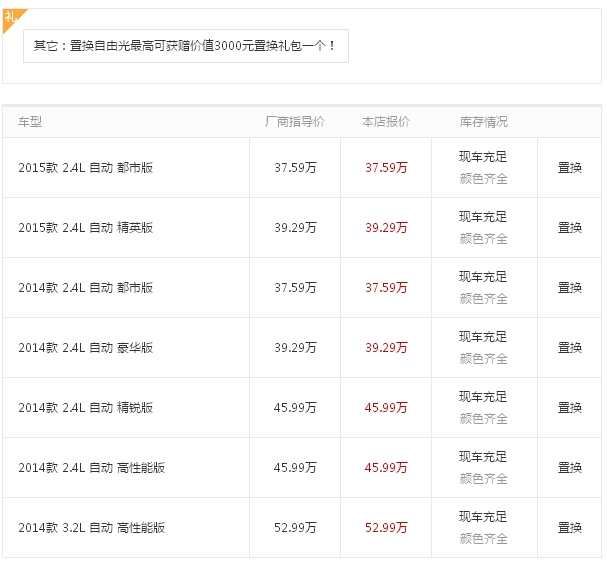Image resolution: width=607 pixels, height=565 pixels.
Task: Click 置换 for 2014款 2.4L 自动 高性能版
Action: click(x=569, y=468)
